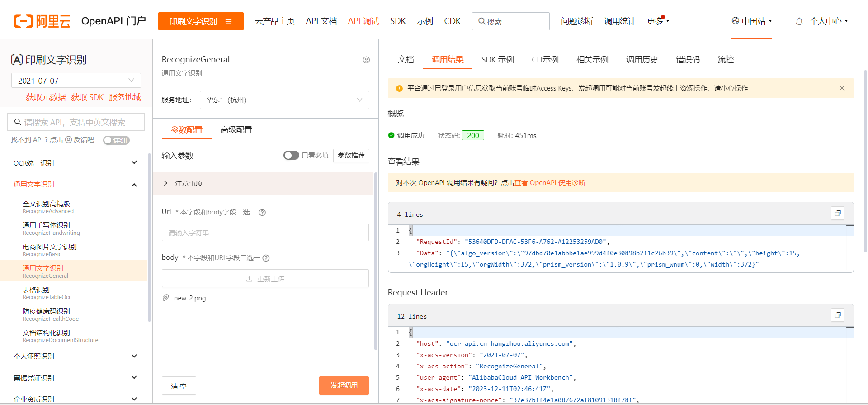Viewport: 868px width, 405px height.
Task: Open the 更多 menu in top navigation
Action: [658, 21]
